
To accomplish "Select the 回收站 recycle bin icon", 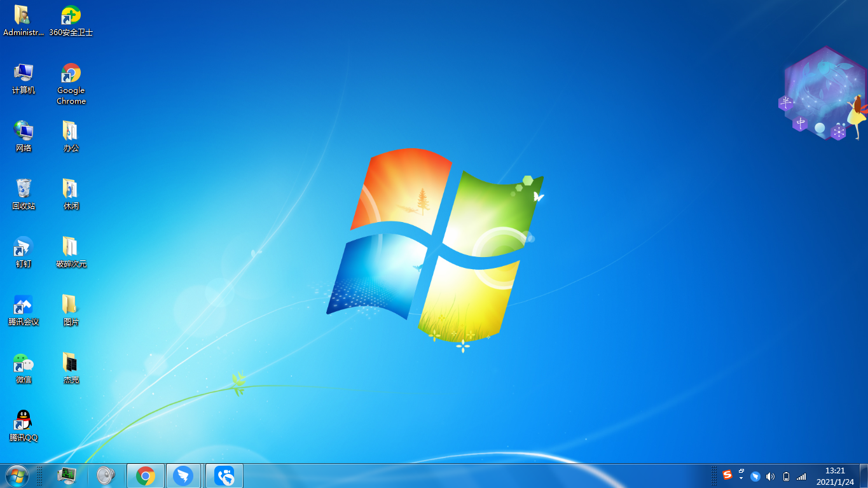I will (x=24, y=194).
